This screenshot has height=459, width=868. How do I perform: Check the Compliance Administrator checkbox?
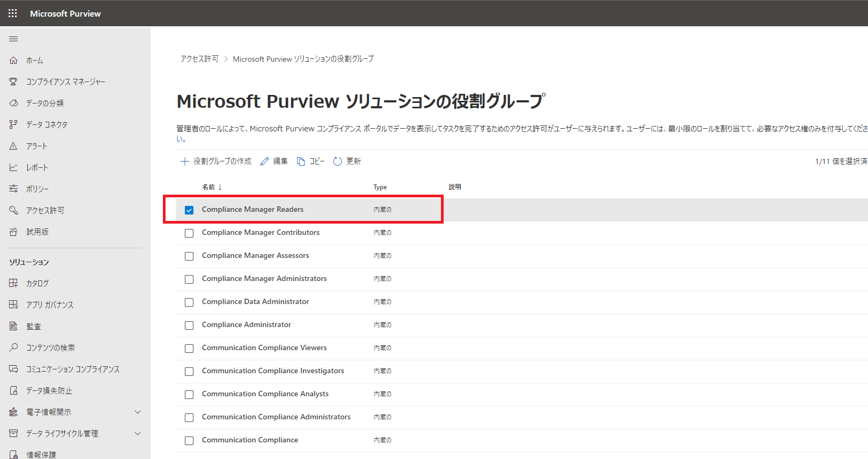[x=189, y=325]
